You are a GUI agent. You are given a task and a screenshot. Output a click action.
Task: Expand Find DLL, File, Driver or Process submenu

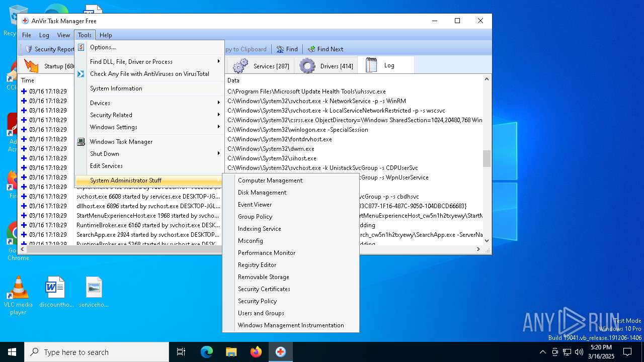point(149,62)
